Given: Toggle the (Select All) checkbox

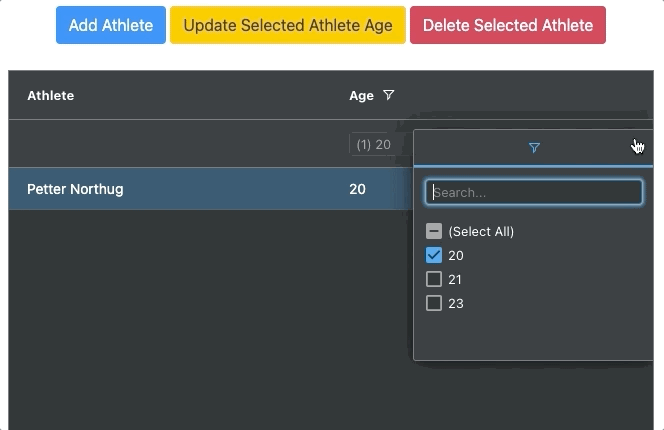Looking at the screenshot, I should (x=434, y=231).
